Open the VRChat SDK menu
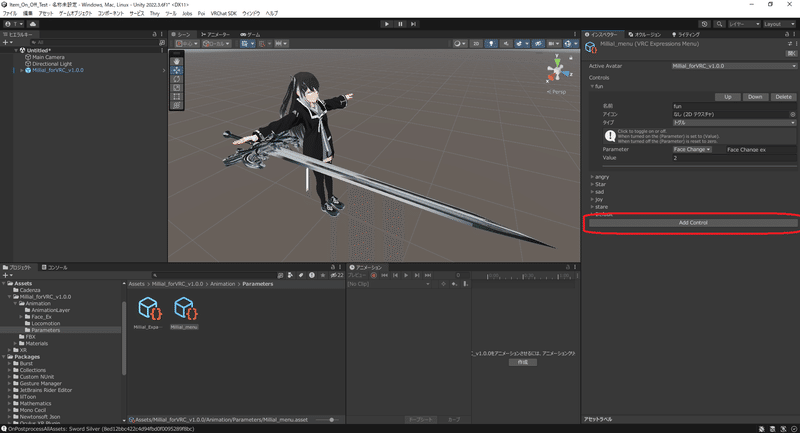The image size is (800, 433). 223,13
